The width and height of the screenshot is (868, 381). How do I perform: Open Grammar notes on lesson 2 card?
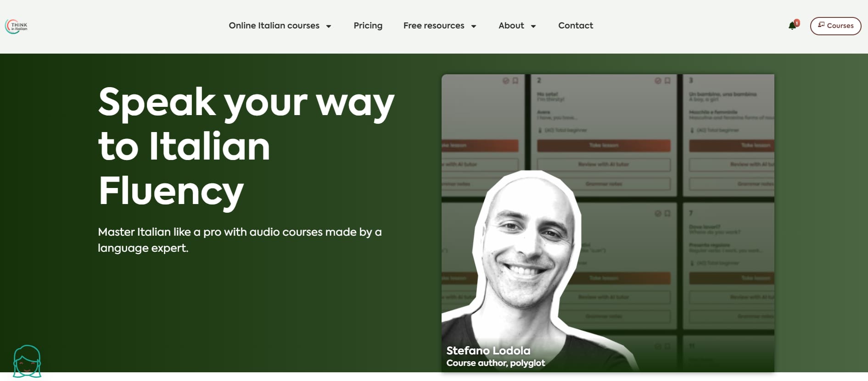click(603, 184)
